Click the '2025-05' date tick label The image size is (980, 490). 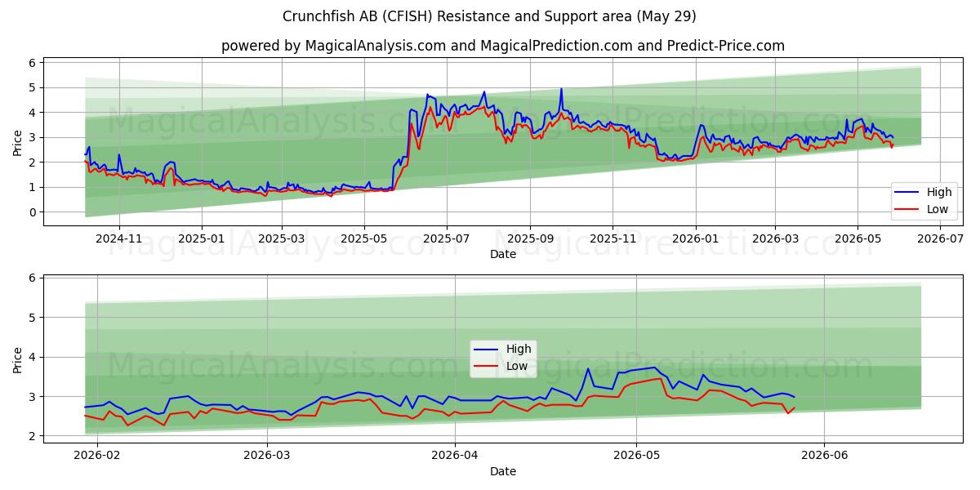(x=363, y=238)
